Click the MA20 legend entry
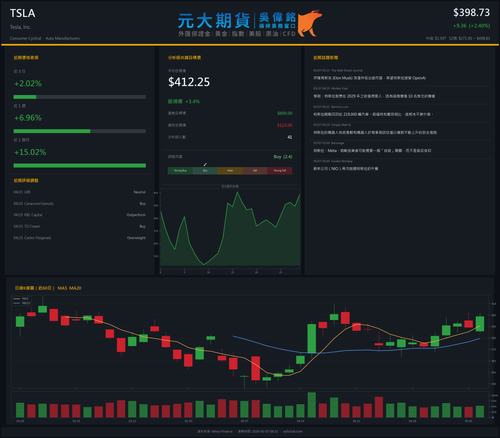This screenshot has height=438, width=500. point(22,303)
